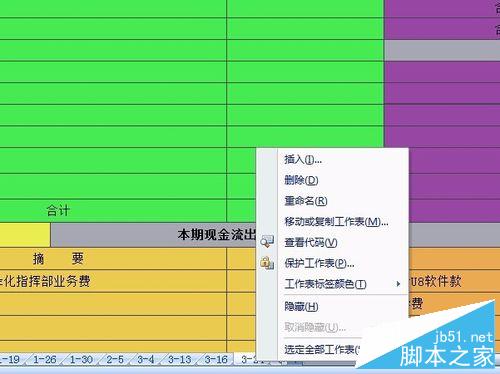The width and height of the screenshot is (500, 374).
Task: Open sheet tab 3-4
Action: tap(146, 360)
